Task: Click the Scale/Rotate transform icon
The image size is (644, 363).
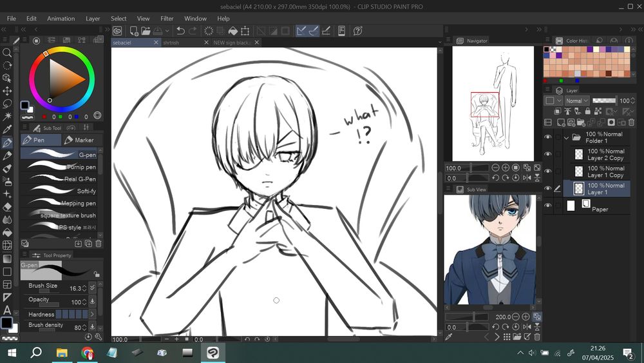Action: (245, 31)
